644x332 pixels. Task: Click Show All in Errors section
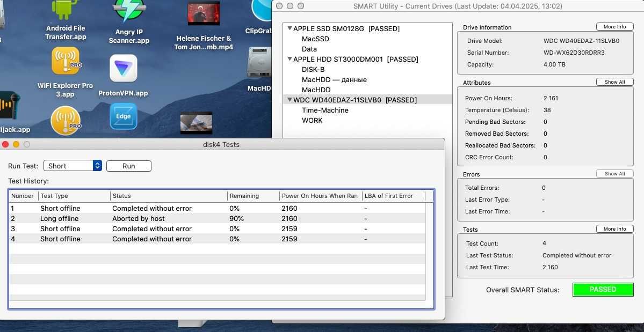point(614,174)
